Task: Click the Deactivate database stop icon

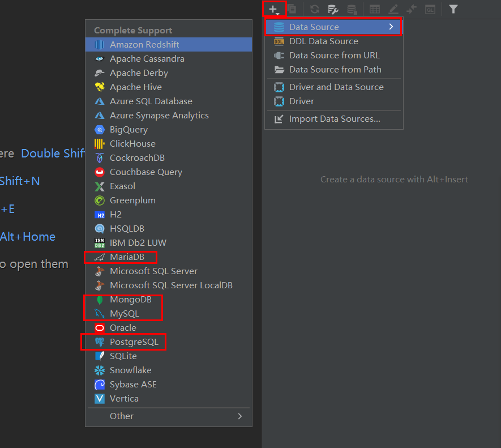Action: click(x=352, y=10)
